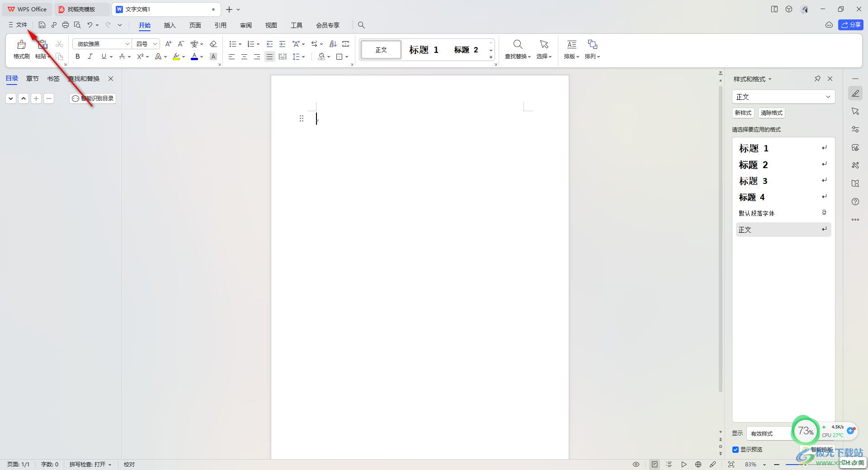Click the undo arrow icon
Screen dimensions: 868x470
coord(90,25)
